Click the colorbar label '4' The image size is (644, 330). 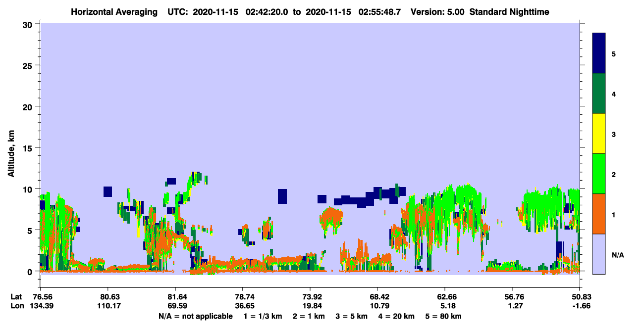tap(614, 94)
